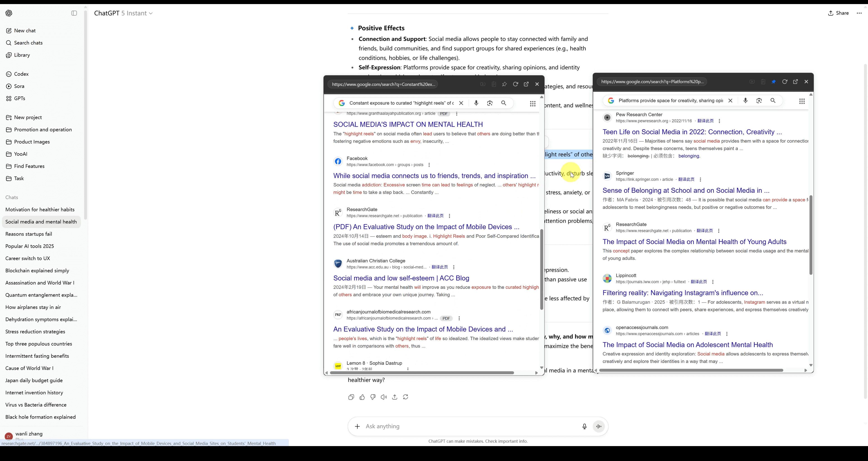Open more options for the Lippincott result
This screenshot has height=461, width=868.
pyautogui.click(x=713, y=282)
